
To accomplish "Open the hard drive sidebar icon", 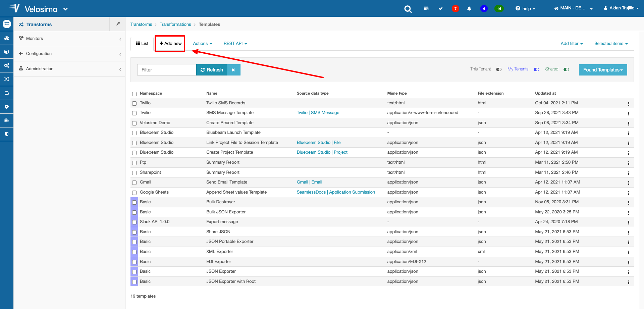I will point(7,93).
